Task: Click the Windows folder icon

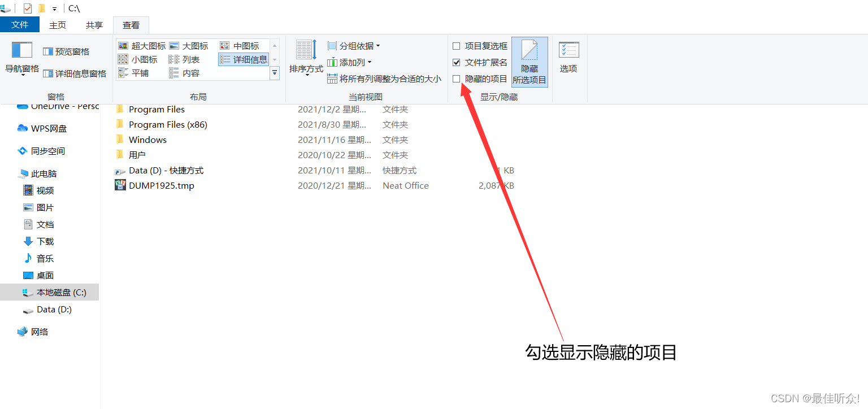Action: [120, 139]
